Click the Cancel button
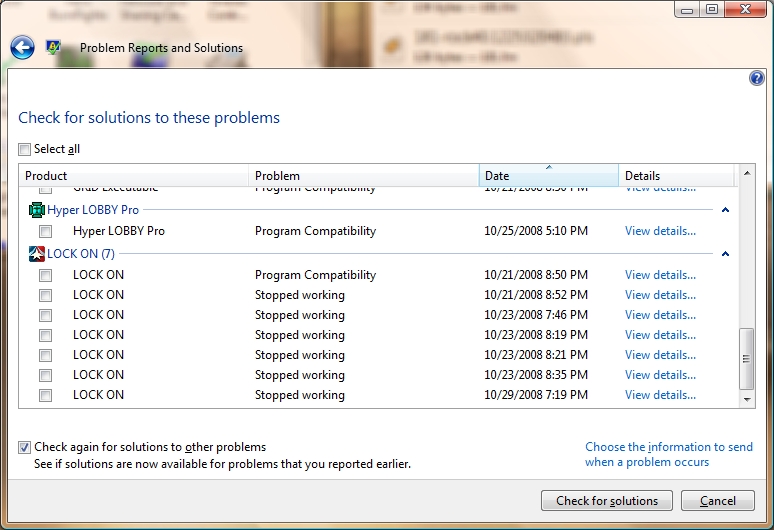 click(x=718, y=501)
